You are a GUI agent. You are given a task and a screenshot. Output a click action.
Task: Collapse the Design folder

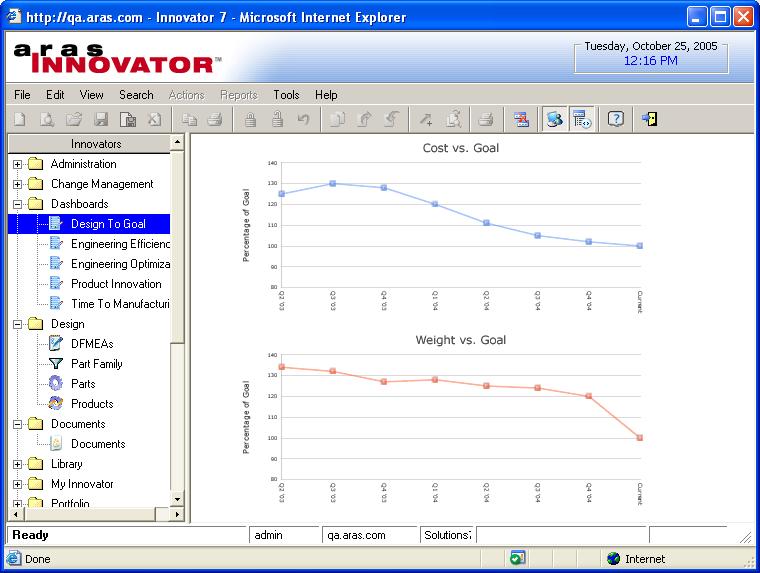17,324
